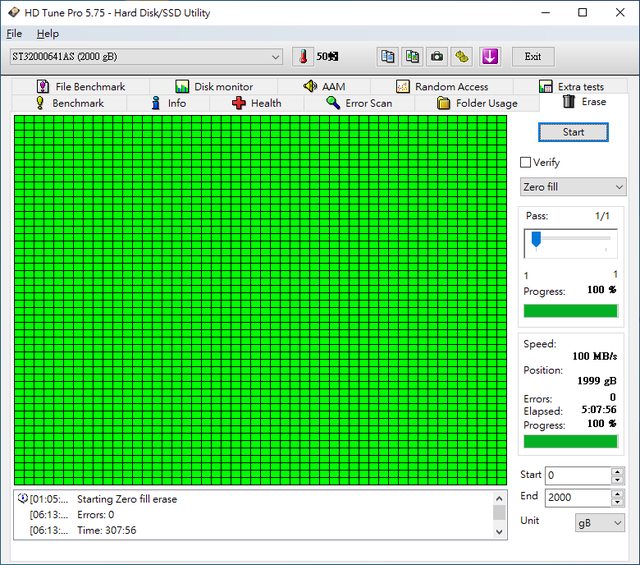Switch to the Error Scan tab
This screenshot has height=565, width=640.
(359, 103)
